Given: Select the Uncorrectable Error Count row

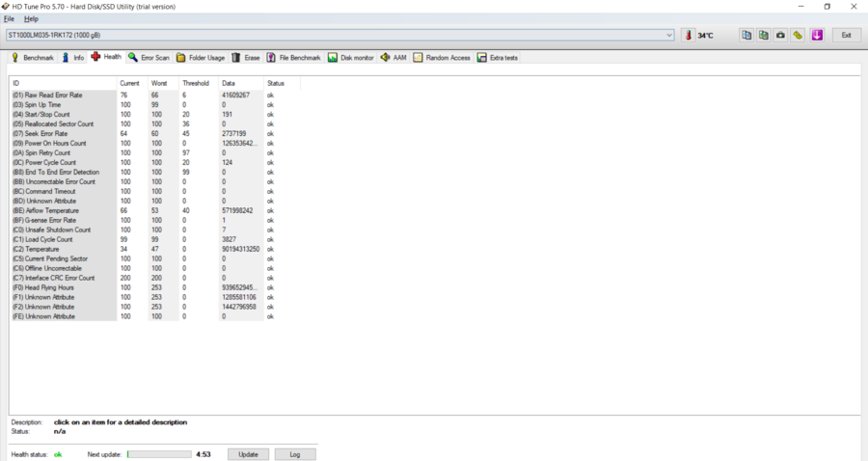Looking at the screenshot, I should (x=155, y=181).
